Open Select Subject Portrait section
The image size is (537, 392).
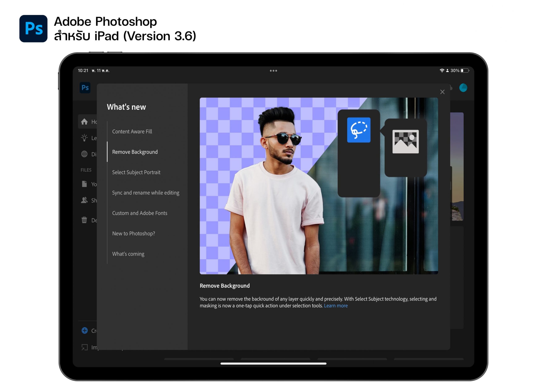136,172
